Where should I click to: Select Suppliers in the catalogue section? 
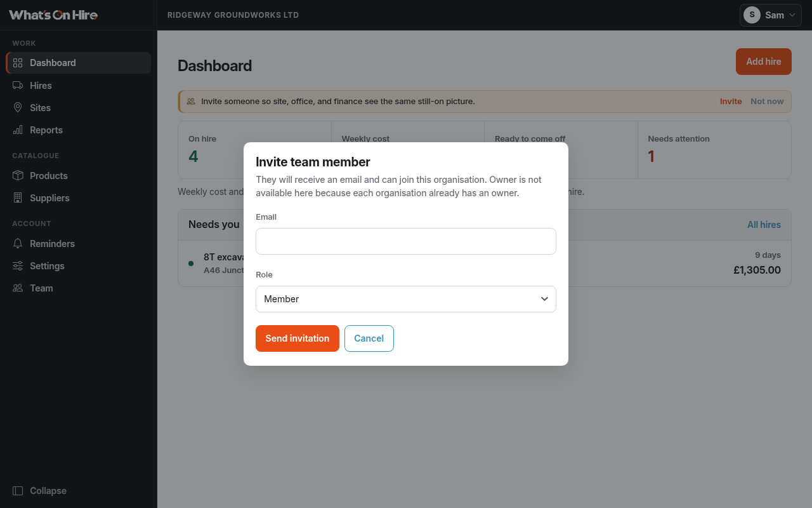tap(79, 197)
